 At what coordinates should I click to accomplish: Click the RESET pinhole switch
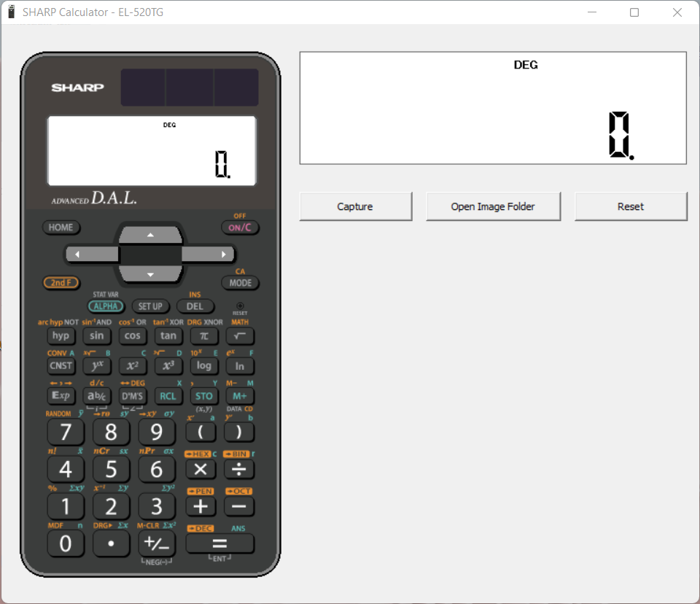click(240, 306)
